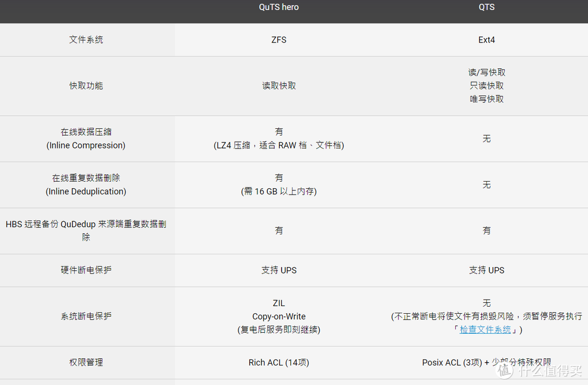Click the ZFS cell

(279, 40)
